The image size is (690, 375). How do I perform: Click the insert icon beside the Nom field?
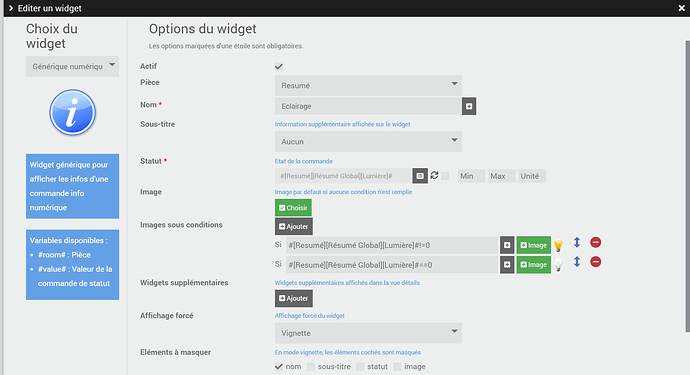click(469, 106)
